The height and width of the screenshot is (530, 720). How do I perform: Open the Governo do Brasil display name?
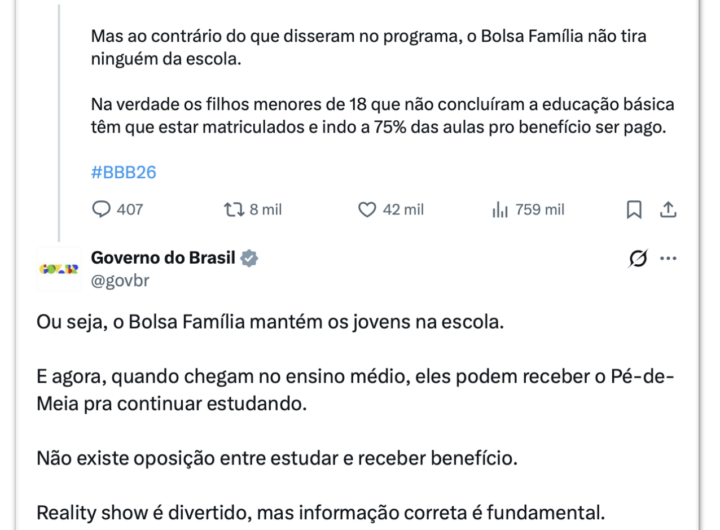[x=163, y=258]
